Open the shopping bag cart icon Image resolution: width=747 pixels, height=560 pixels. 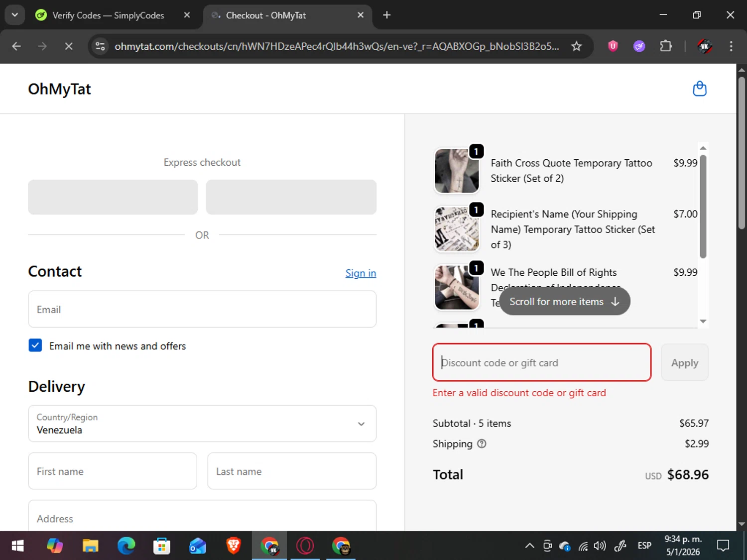coord(700,89)
